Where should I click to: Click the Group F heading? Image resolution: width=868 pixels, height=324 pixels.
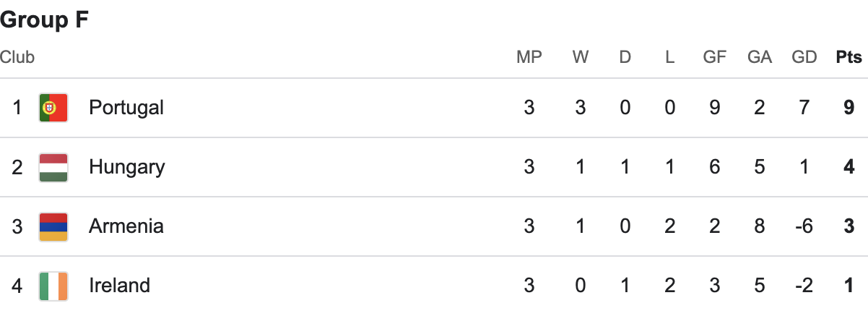pyautogui.click(x=45, y=20)
